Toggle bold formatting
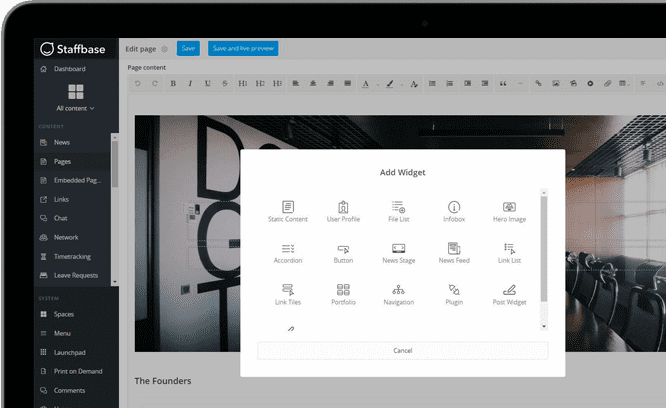The width and height of the screenshot is (666, 408). pos(173,84)
